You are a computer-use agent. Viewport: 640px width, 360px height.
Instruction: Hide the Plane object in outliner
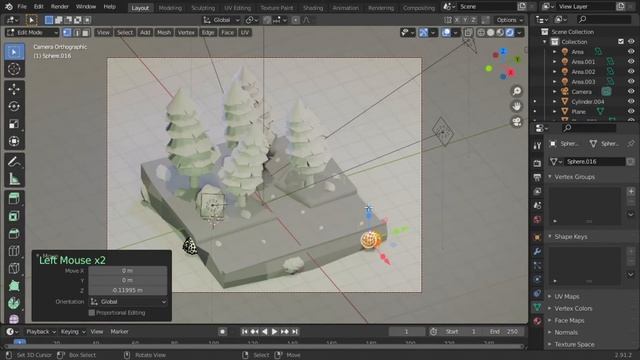pyautogui.click(x=631, y=111)
